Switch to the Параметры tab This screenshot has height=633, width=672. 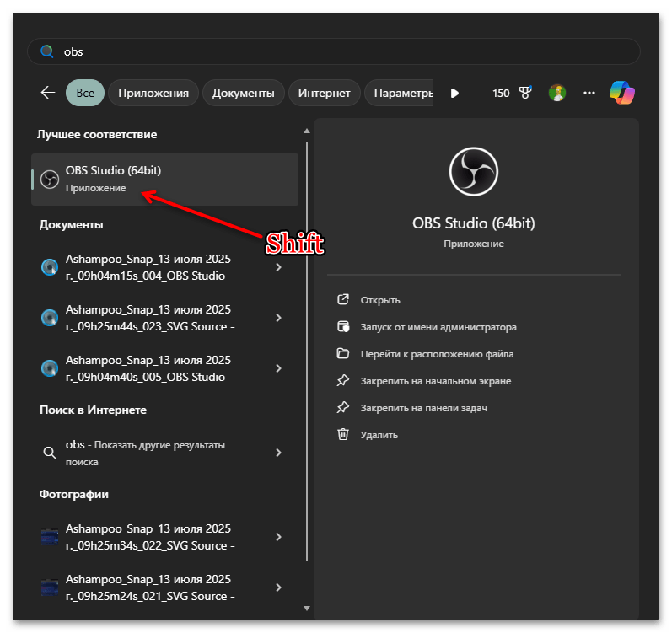[400, 93]
